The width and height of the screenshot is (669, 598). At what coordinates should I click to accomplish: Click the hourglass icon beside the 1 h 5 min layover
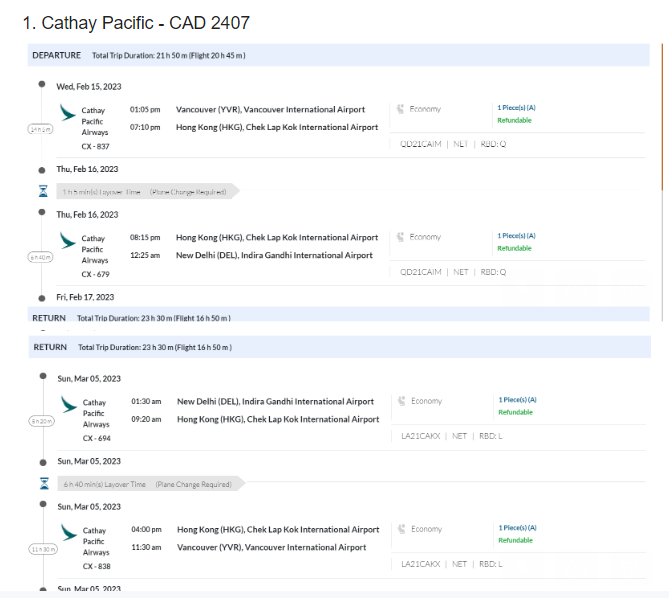(42, 191)
